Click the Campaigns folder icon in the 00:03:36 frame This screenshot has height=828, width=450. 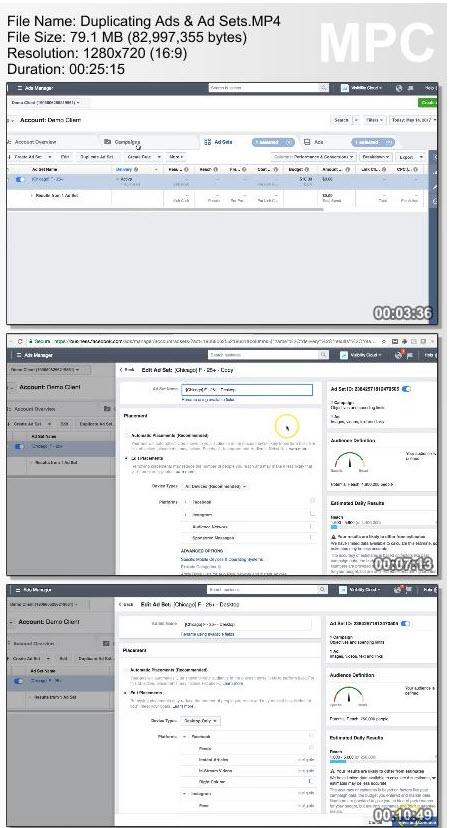(x=107, y=142)
